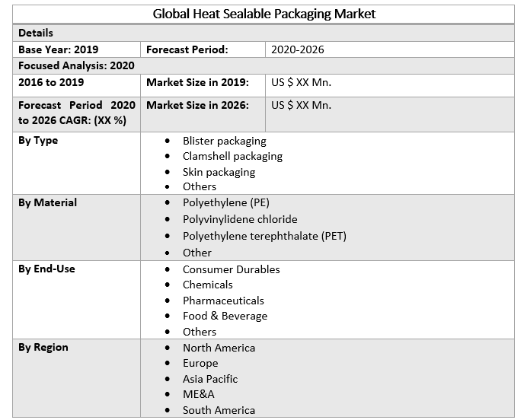The width and height of the screenshot is (524, 420).
Task: Click the 'Asia Pacific' list item
Action: (x=210, y=379)
